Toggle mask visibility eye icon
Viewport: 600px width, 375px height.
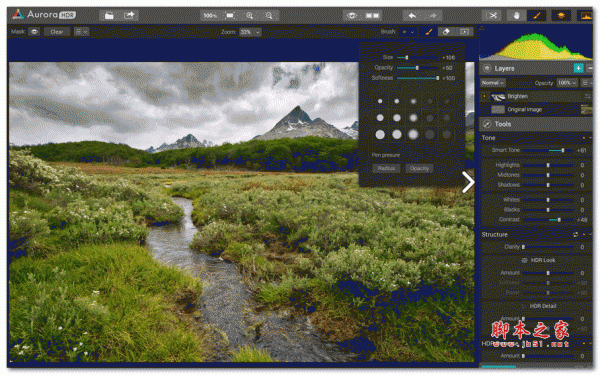tap(34, 32)
